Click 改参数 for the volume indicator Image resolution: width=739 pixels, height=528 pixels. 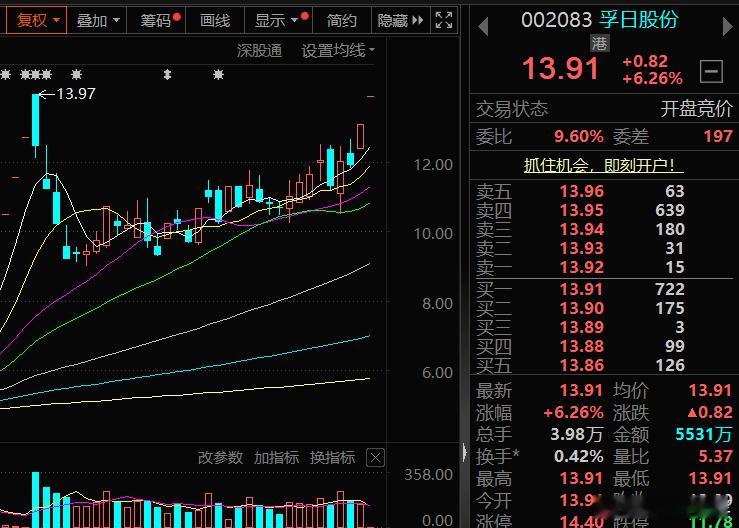220,457
